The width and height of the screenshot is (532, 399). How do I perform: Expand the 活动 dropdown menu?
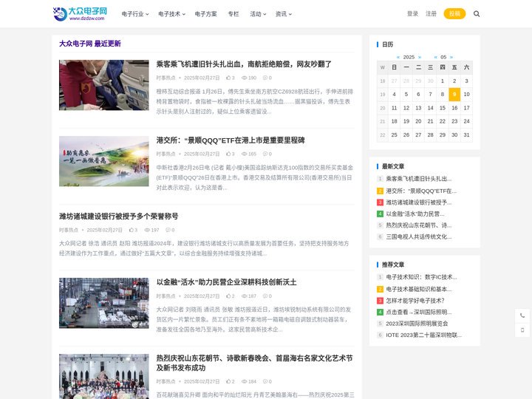258,14
